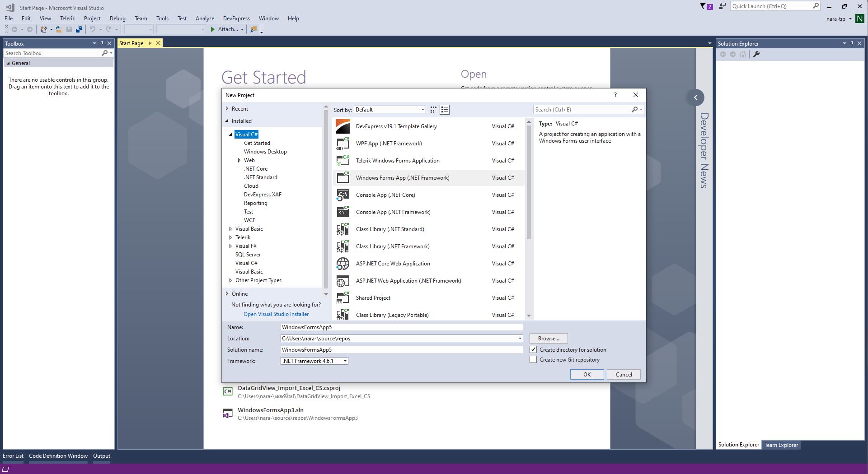This screenshot has height=474, width=868.
Task: Click the New Project toolbar icon
Action: tap(43, 29)
